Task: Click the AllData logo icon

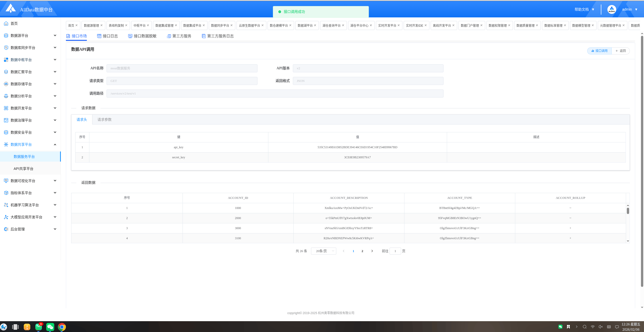Action: coord(10,9)
